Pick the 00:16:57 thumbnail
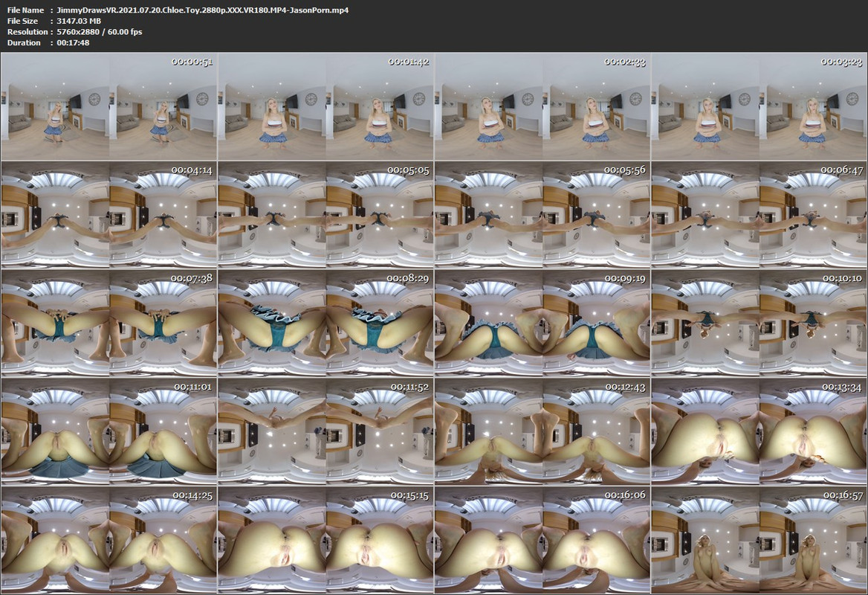The image size is (868, 595). [x=759, y=540]
